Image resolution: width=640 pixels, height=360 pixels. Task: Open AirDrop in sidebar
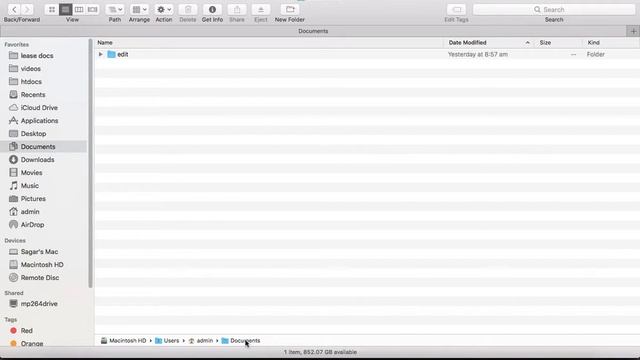pyautogui.click(x=32, y=225)
